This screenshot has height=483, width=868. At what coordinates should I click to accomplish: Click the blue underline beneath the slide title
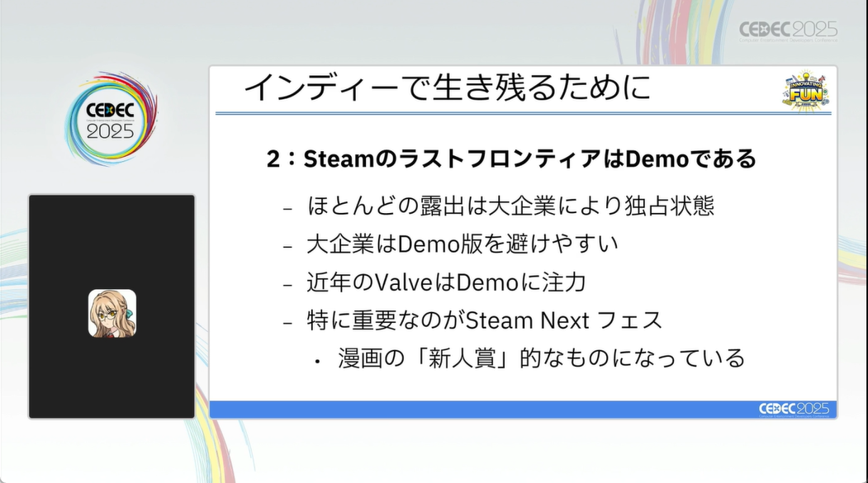point(496,113)
